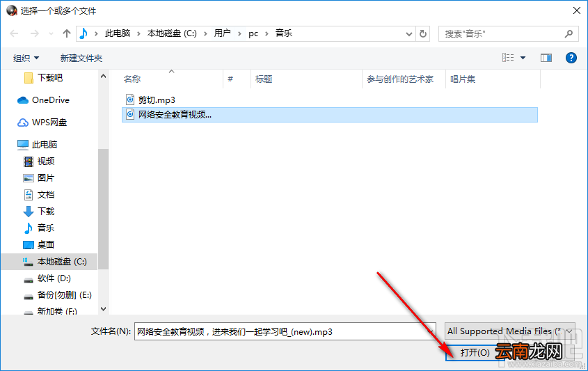Screen dimensions: 588x371
Task: Open 备份[勿删] (E:) drive in sidebar
Action: click(x=64, y=295)
